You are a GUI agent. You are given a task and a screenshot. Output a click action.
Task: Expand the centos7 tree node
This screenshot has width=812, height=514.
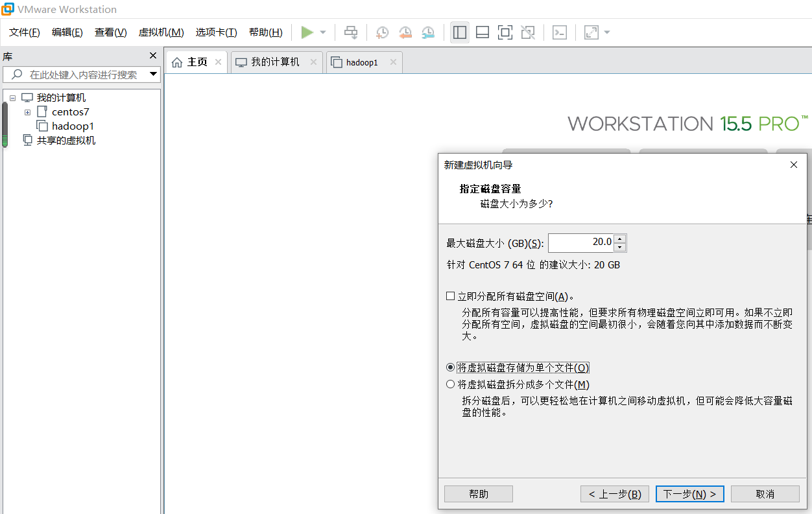tap(27, 112)
